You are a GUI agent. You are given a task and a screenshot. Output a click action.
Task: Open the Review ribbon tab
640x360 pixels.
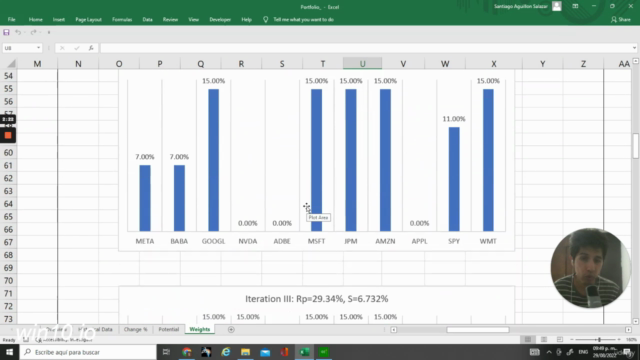(170, 19)
